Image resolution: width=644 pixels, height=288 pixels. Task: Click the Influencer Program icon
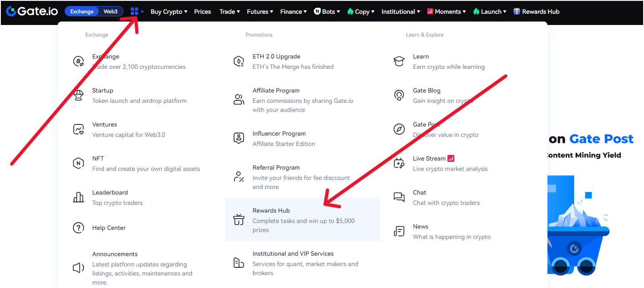coord(239,138)
